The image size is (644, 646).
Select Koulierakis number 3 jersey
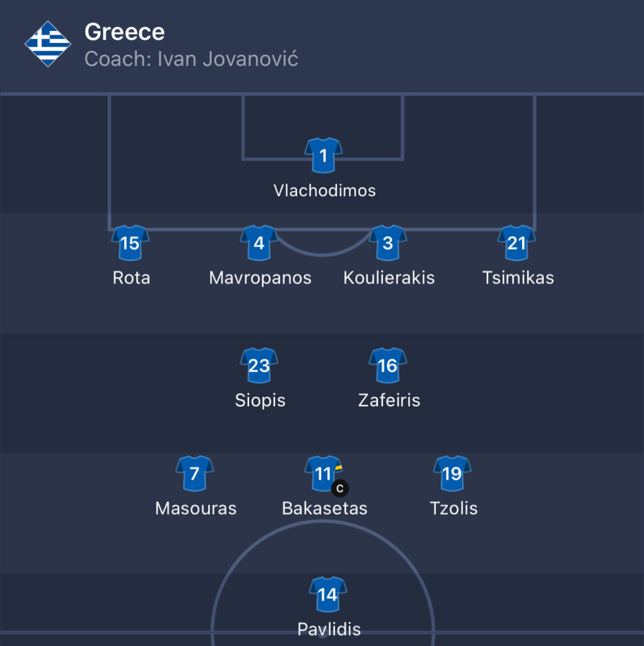tap(388, 243)
